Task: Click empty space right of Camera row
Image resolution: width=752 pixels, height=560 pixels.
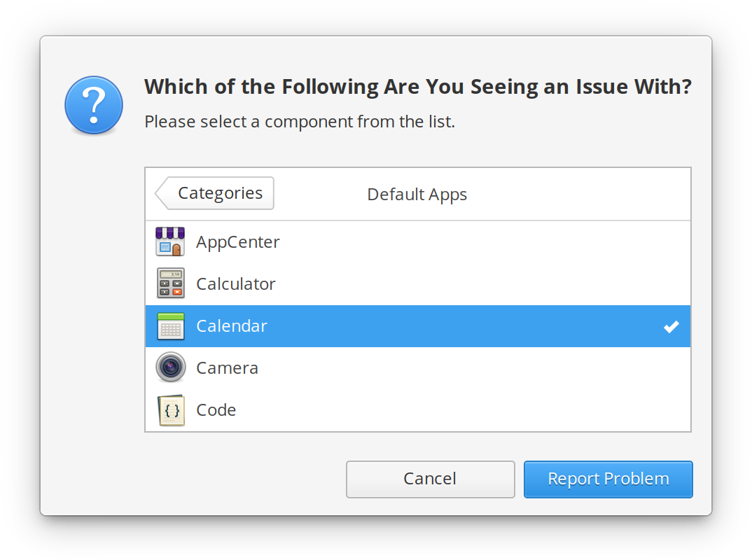Action: tap(490, 368)
